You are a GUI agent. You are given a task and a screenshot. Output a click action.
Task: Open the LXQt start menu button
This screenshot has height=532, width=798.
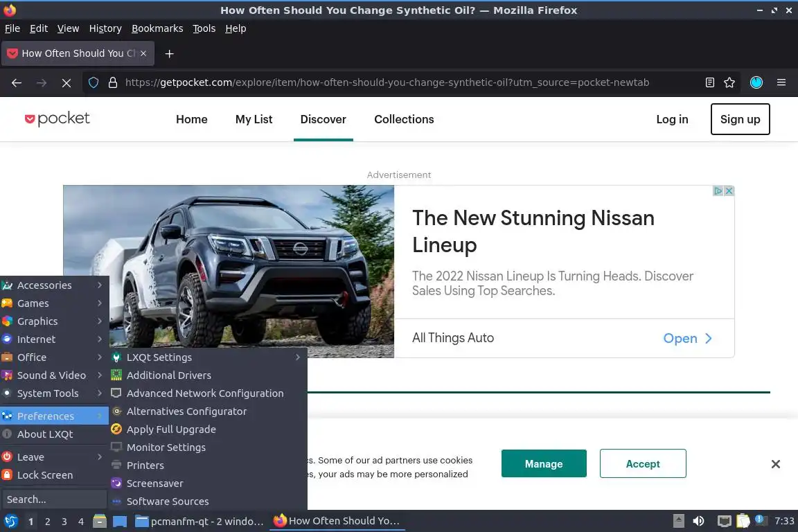pyautogui.click(x=10, y=522)
